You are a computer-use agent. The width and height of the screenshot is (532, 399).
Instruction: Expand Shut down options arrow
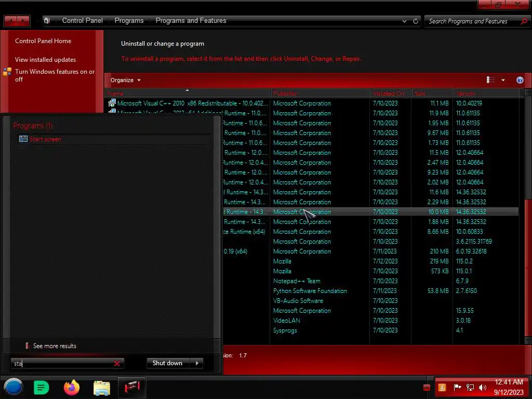(197, 363)
